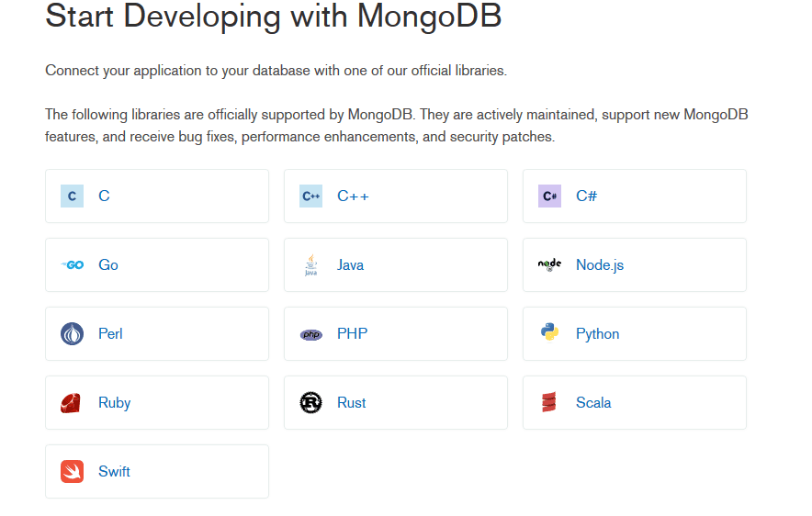Click the C++ logo icon
Image resolution: width=812 pixels, height=516 pixels.
310,196
